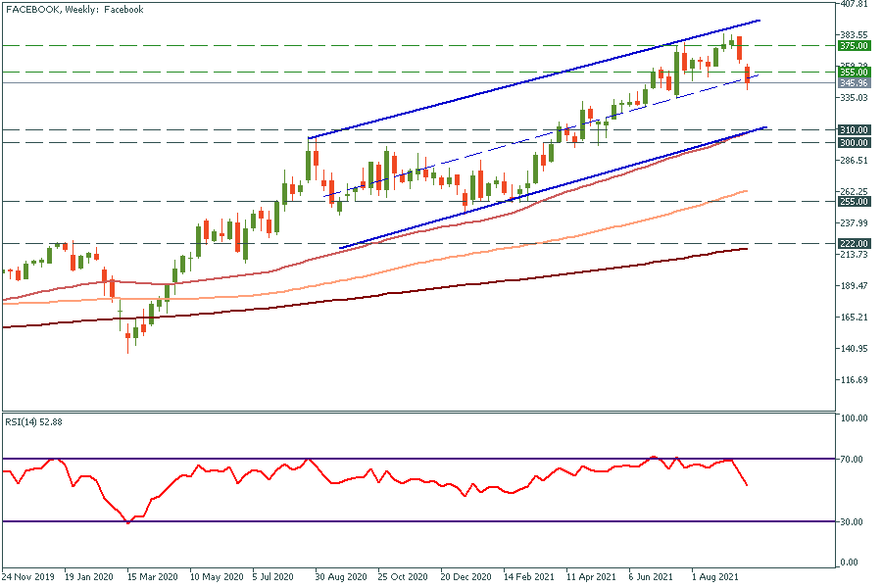Viewport: 882px width, 588px height.
Task: Select the 1 Aug 2021 date label
Action: (714, 577)
